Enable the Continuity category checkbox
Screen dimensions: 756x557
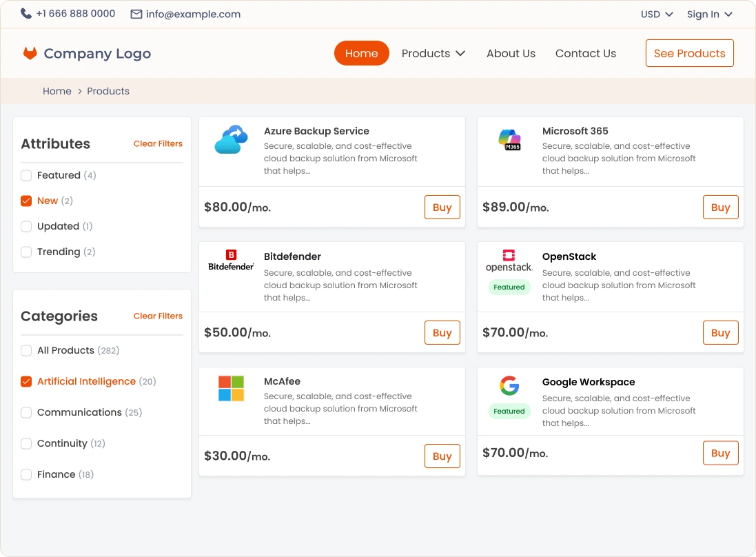point(26,443)
